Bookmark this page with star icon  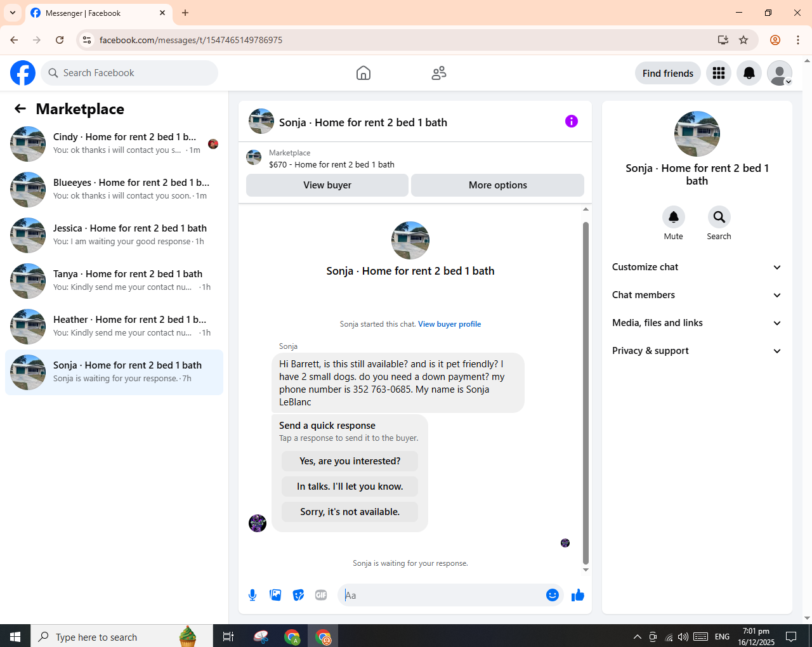click(x=743, y=40)
